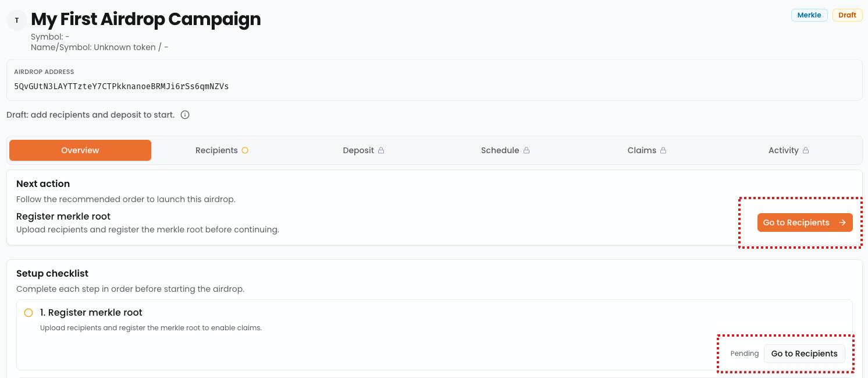Open the Recipients tab
Viewport: 868px width, 378px height.
point(216,150)
